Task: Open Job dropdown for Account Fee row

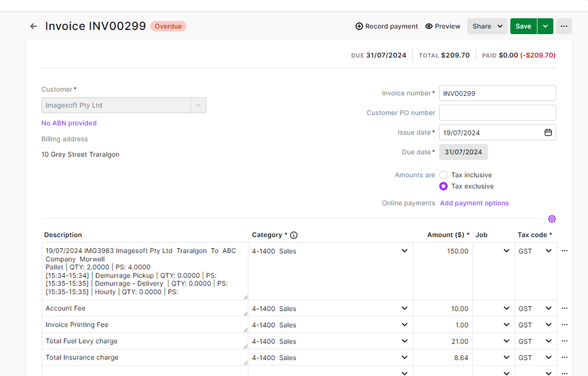Action: [506, 308]
